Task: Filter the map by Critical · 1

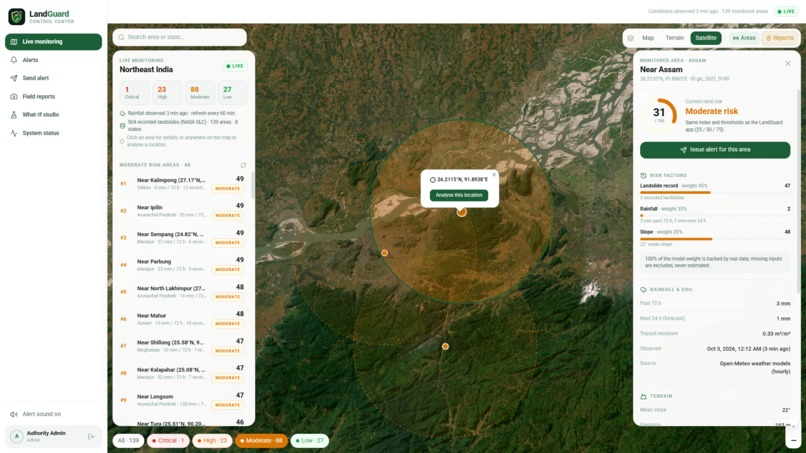Action: [x=168, y=441]
